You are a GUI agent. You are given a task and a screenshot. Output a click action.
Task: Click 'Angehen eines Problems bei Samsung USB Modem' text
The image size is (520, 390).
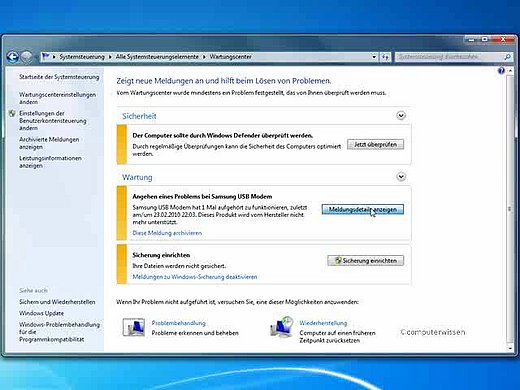coord(202,197)
